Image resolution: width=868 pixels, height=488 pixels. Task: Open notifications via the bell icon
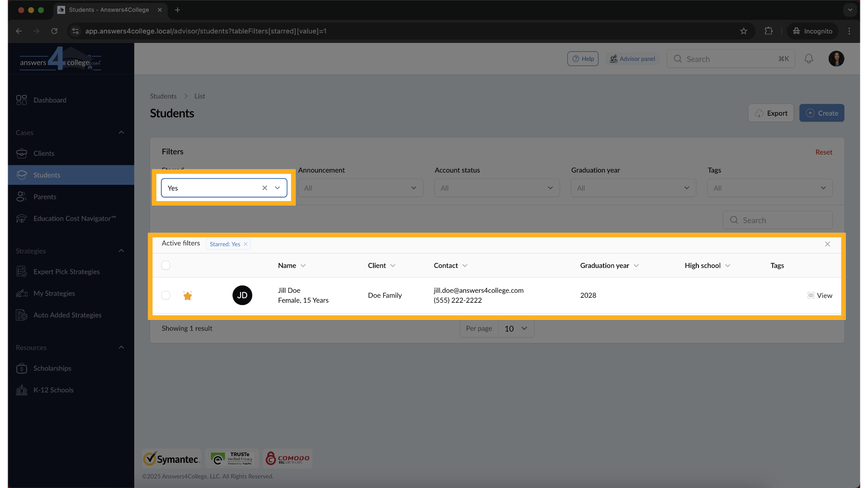(x=809, y=59)
